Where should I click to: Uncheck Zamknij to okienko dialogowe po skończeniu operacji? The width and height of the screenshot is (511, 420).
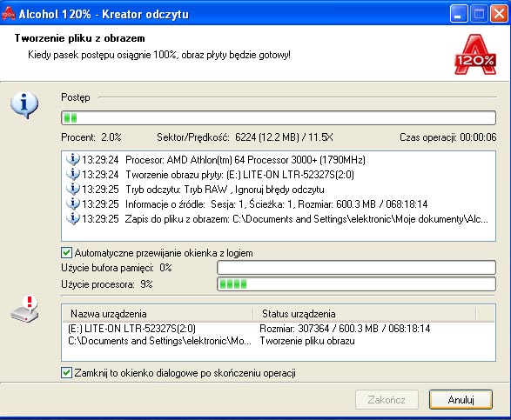click(66, 372)
